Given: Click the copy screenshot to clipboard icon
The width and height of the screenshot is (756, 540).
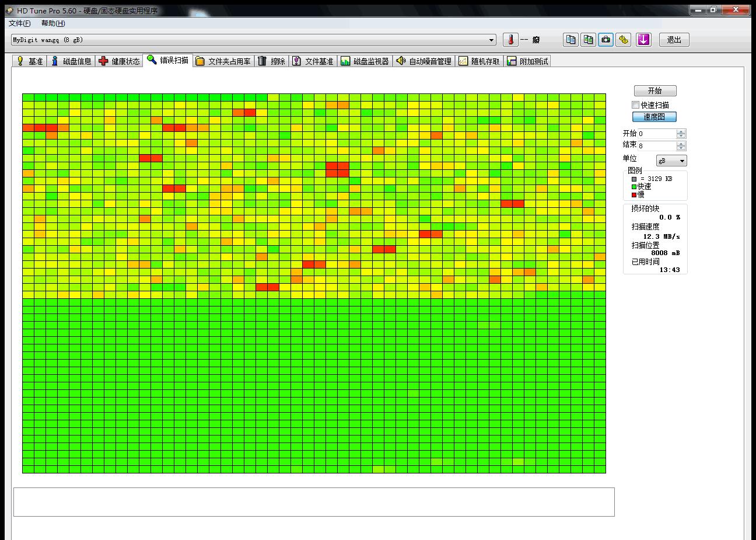Looking at the screenshot, I should (x=589, y=40).
